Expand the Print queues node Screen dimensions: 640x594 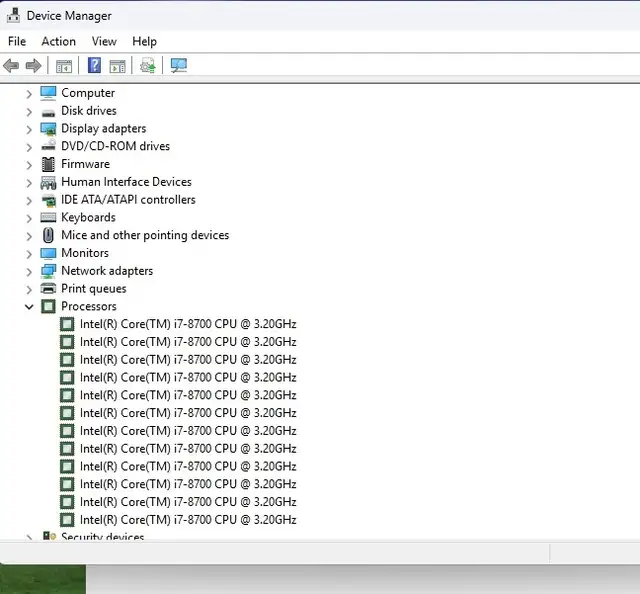point(29,290)
